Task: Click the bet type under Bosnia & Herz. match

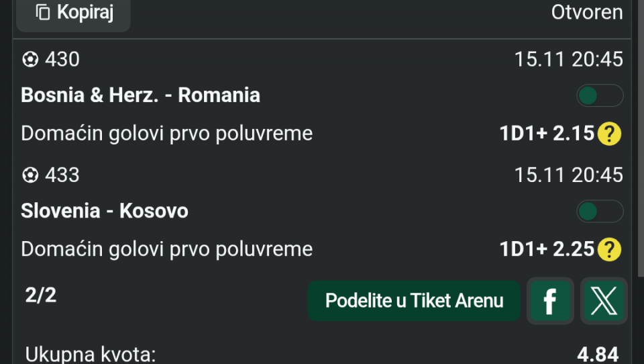Action: coord(166,134)
